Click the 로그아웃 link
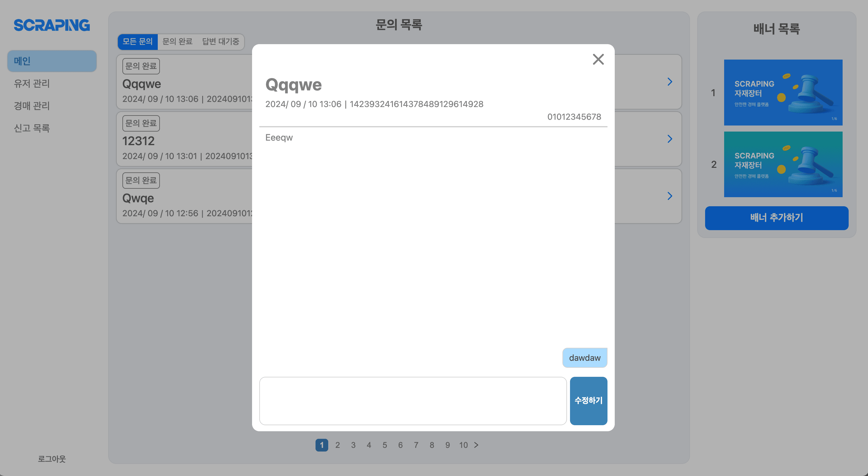Screen dimensions: 868x476 pos(52,459)
